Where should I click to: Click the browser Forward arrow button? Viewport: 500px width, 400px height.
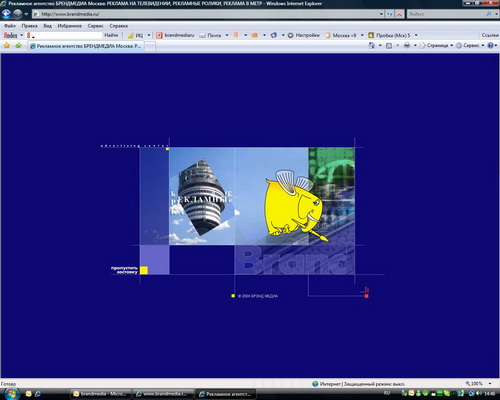pos(17,14)
